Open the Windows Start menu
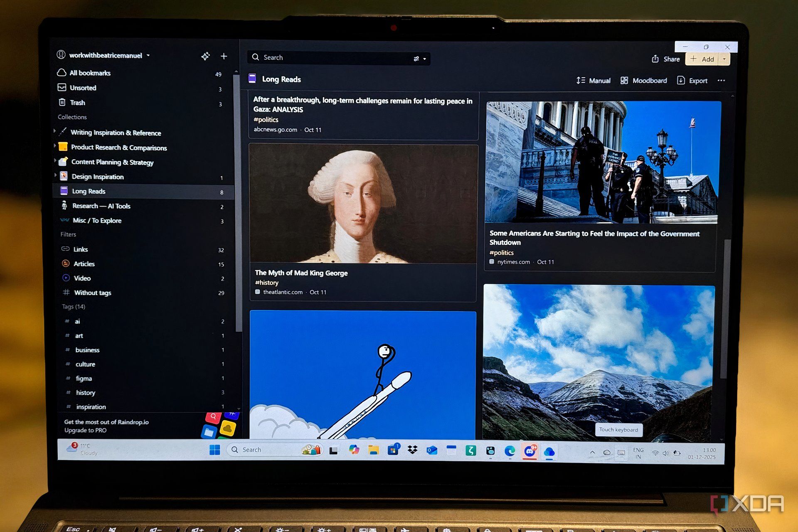The width and height of the screenshot is (798, 532). point(214,450)
